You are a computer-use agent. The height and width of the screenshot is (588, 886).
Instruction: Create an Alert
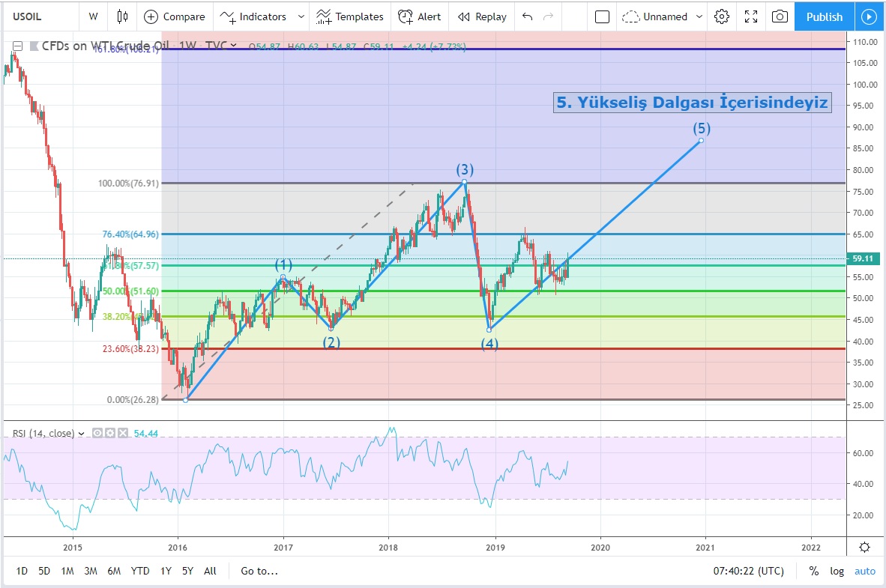tap(419, 16)
